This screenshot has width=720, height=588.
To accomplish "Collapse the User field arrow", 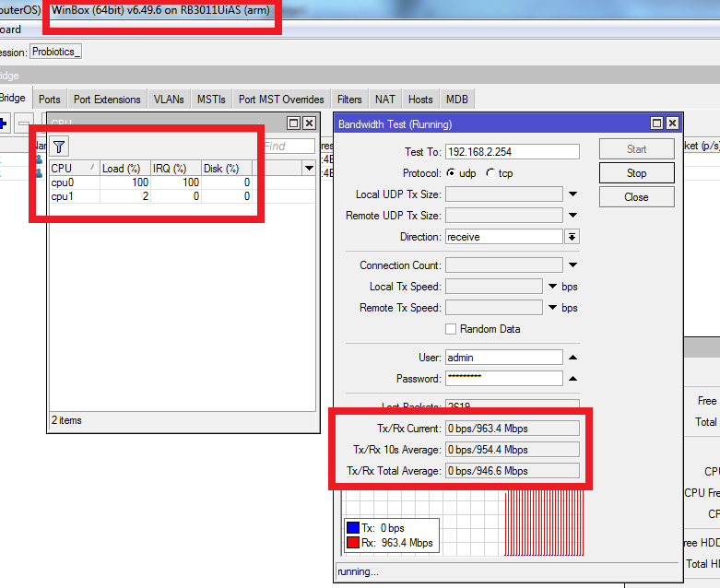I will [x=572, y=357].
